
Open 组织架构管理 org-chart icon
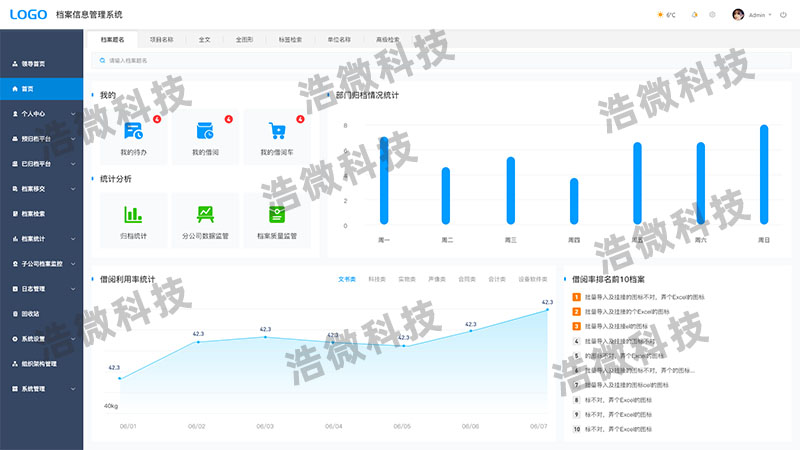15,364
